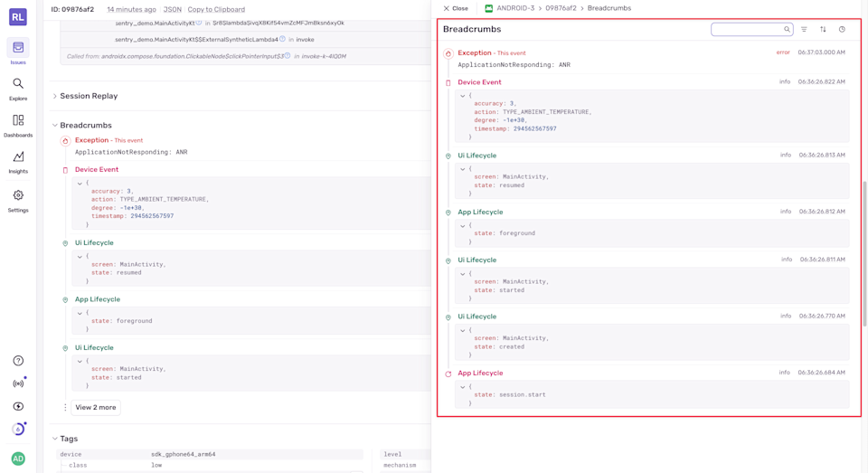Click info icon next to MainActivityKt$$ExternalSyntheticLambda4
Image resolution: width=868 pixels, height=473 pixels.
coord(282,39)
